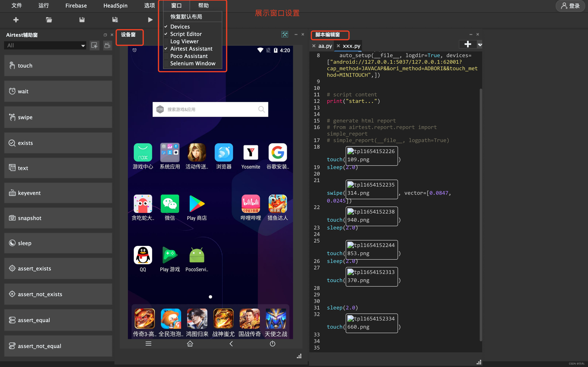The height and width of the screenshot is (367, 588).
Task: Click the record screen icon in Airtest panel
Action: (107, 45)
